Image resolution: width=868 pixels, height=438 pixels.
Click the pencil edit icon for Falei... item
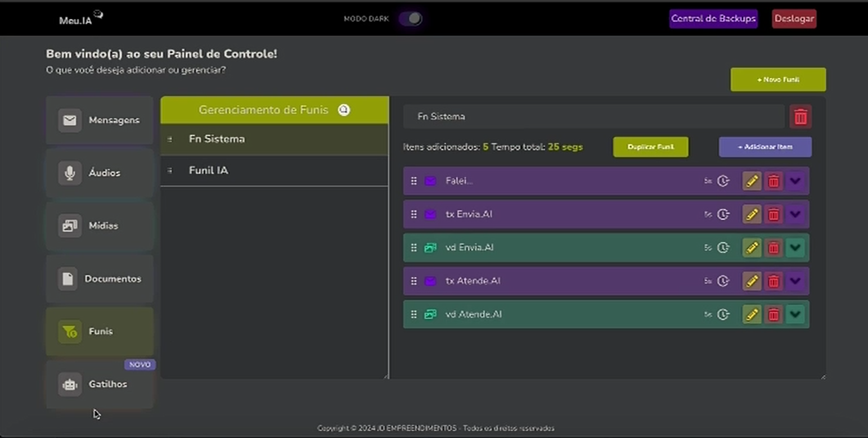point(752,181)
